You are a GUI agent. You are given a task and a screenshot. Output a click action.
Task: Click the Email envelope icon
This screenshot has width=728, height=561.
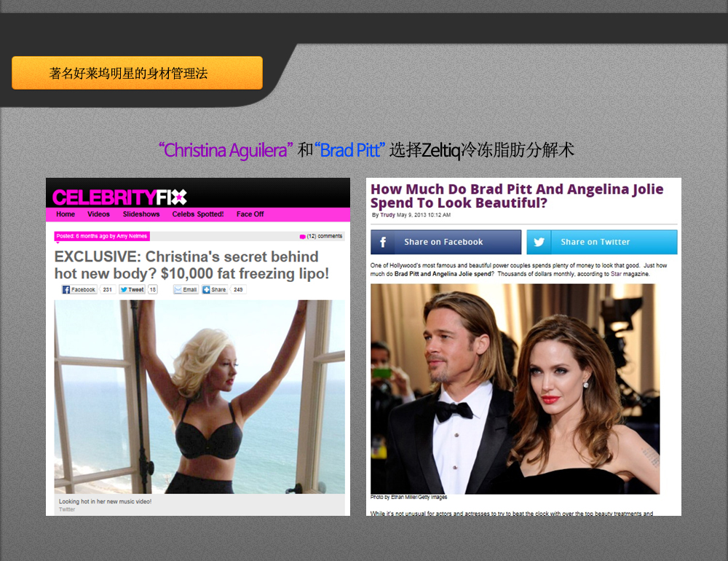178,290
